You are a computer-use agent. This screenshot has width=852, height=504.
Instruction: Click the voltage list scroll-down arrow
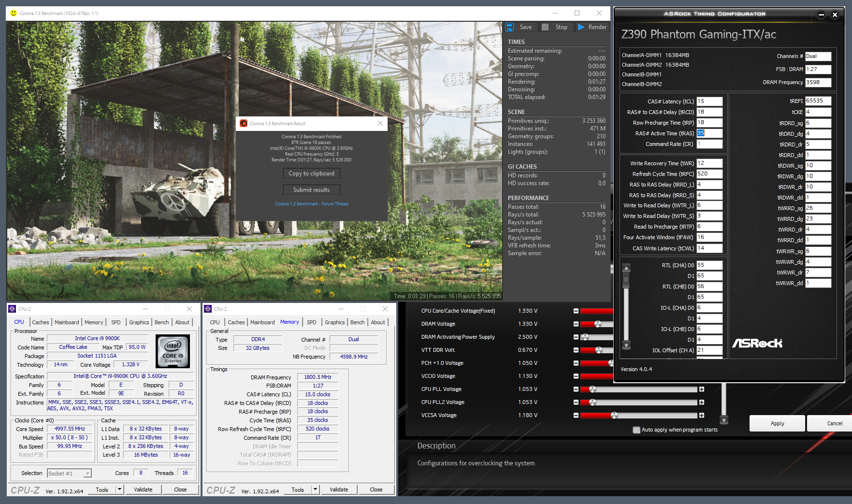(x=724, y=419)
